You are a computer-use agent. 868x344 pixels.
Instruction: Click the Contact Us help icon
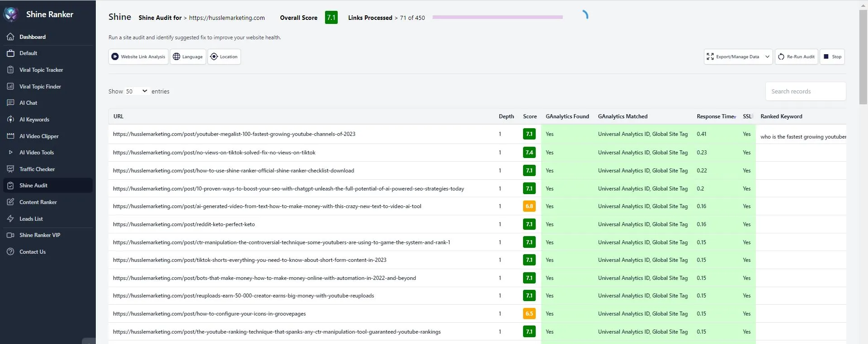(10, 252)
